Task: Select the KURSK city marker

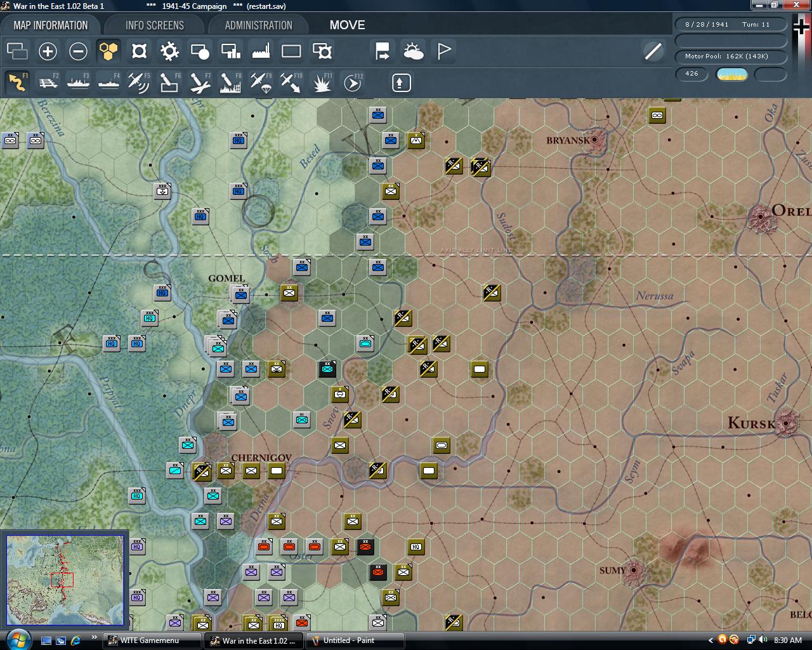Action: pos(785,423)
